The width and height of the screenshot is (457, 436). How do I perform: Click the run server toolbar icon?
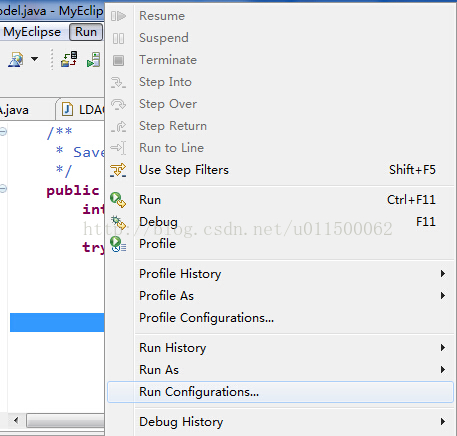[93, 60]
